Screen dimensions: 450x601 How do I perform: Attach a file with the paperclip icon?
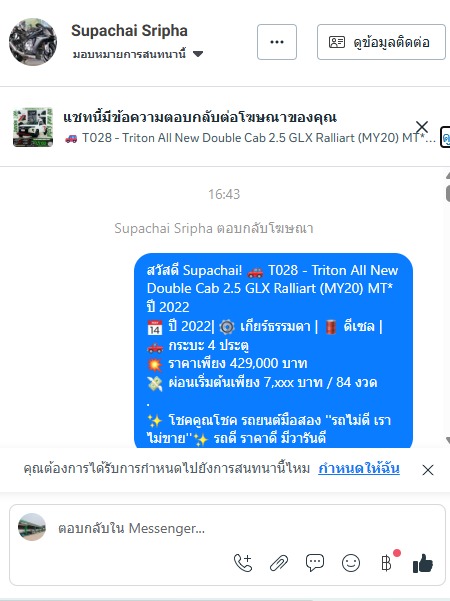279,563
